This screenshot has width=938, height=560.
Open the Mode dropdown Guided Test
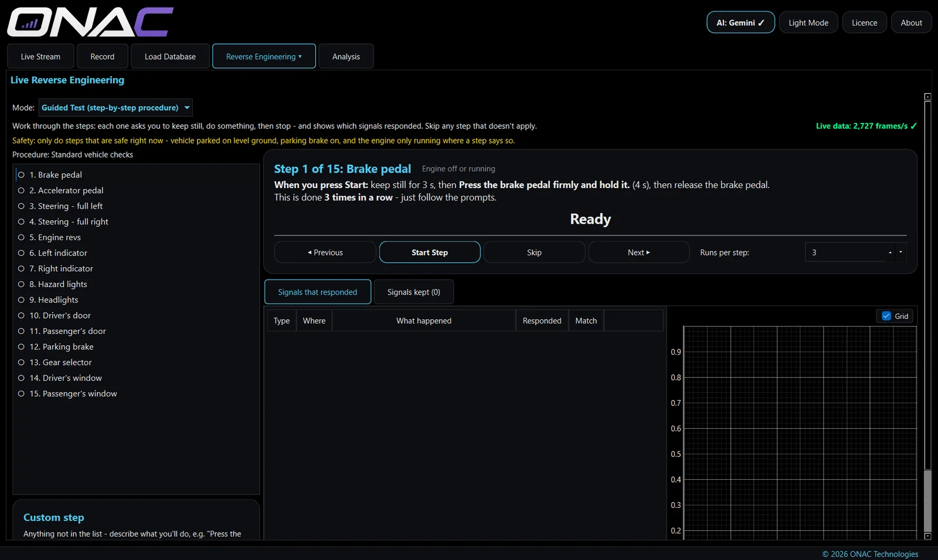115,108
